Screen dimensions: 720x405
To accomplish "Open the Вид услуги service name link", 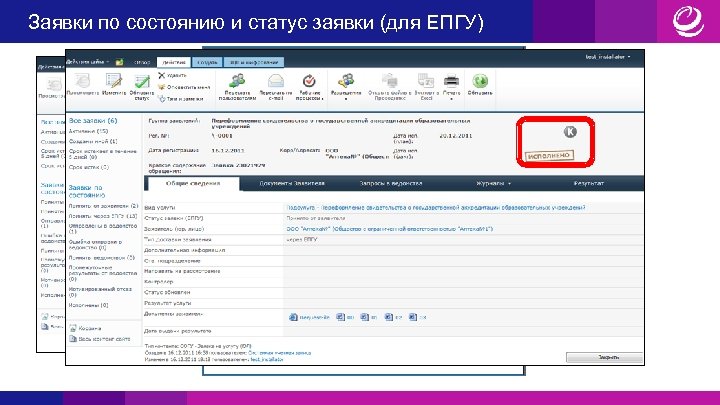I will click(436, 208).
